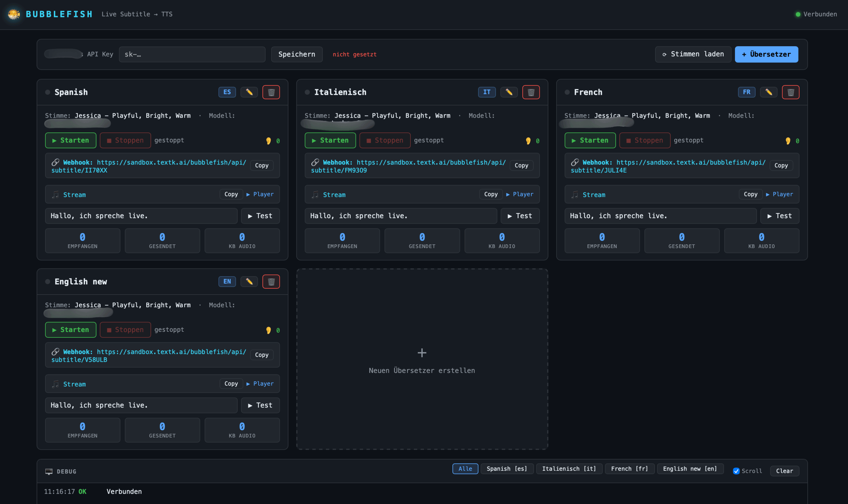Viewport: 848px width, 504px height.
Task: Filter debug log by English new [en]
Action: (690, 469)
